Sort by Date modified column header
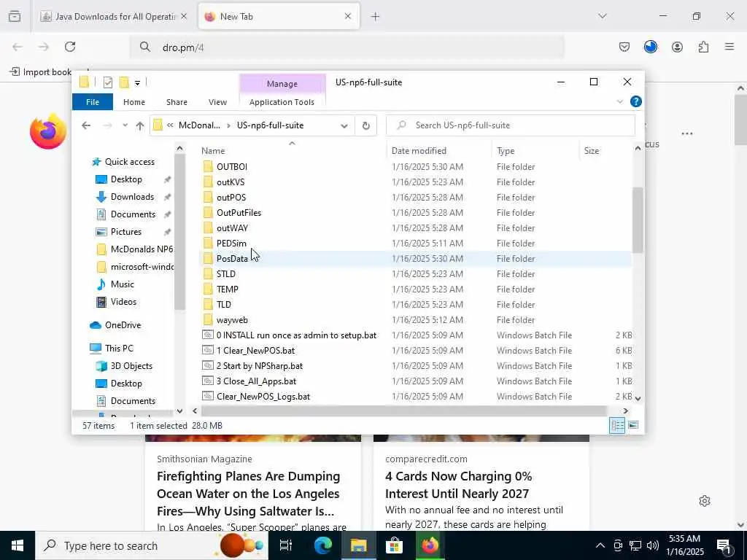The width and height of the screenshot is (747, 560). pos(439,150)
